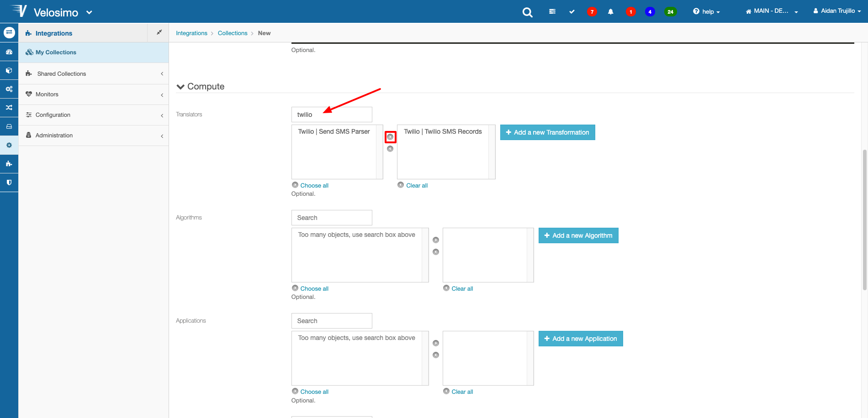Viewport: 868px width, 418px height.
Task: Click the checkmark icon in top bar
Action: pos(572,11)
